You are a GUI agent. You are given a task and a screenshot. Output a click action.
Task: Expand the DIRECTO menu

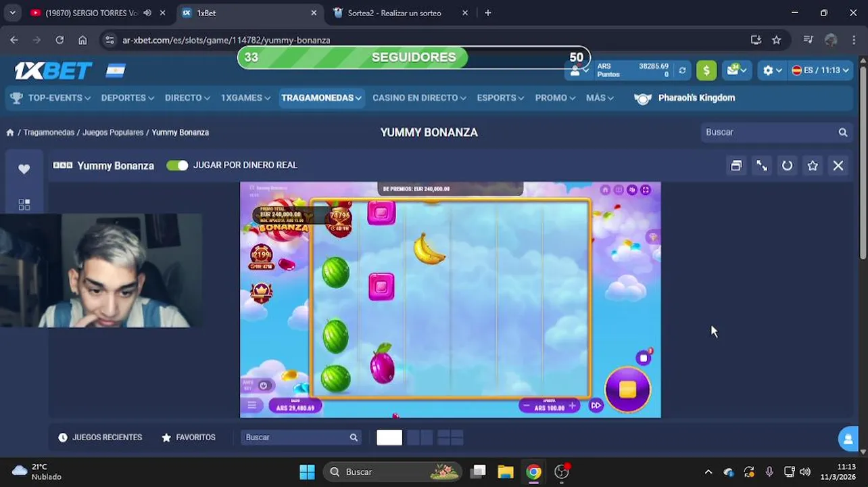pyautogui.click(x=187, y=98)
